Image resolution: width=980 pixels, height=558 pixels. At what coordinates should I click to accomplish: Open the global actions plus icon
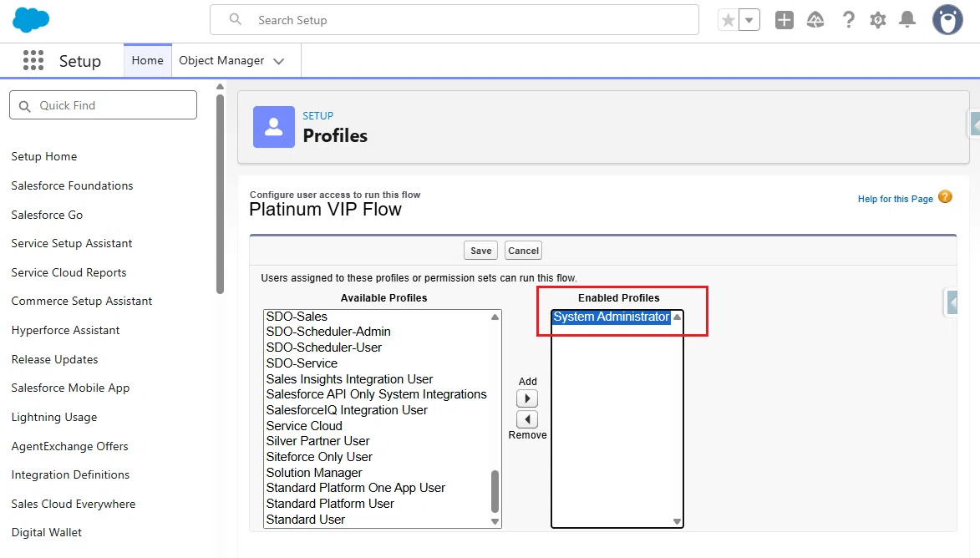point(784,20)
